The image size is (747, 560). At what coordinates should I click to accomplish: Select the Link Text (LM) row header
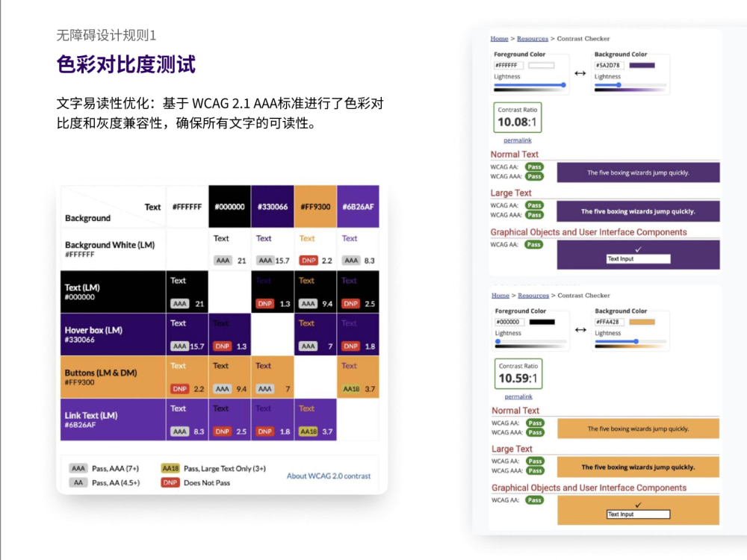tap(113, 420)
